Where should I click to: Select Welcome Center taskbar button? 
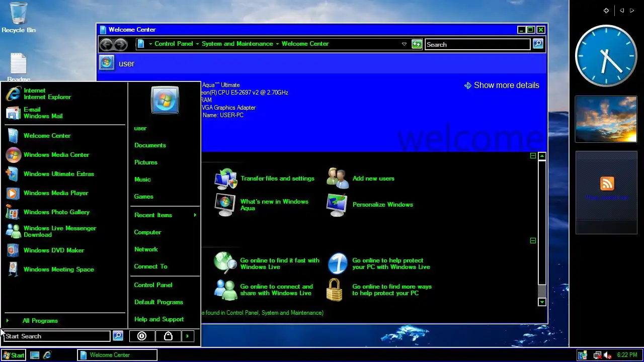click(x=117, y=355)
